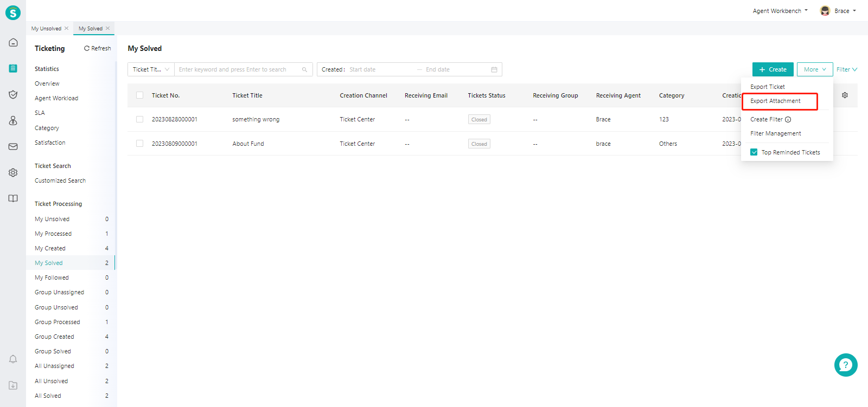Click Closed status of ticket 20230828000001
This screenshot has width=868, height=407.
[x=479, y=119]
